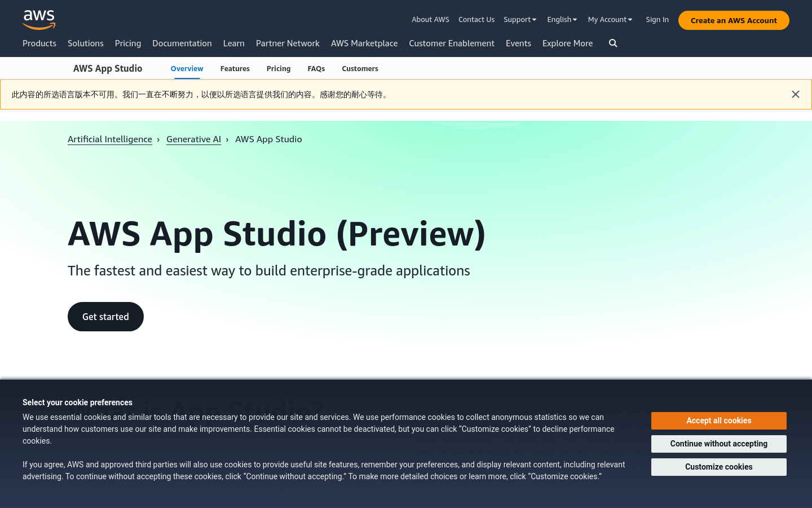Select Pricing in the main navigation
This screenshot has height=508, width=812.
[128, 43]
